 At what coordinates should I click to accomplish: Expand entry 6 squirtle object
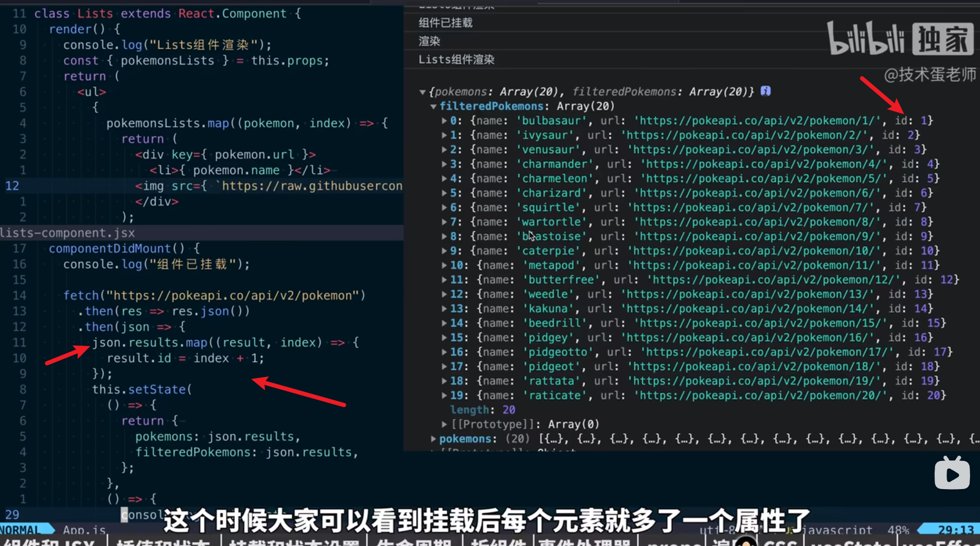coord(444,208)
